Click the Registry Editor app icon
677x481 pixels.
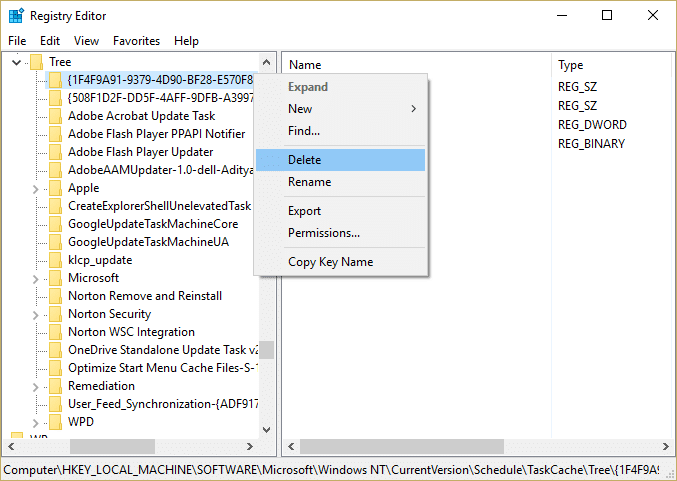point(16,16)
